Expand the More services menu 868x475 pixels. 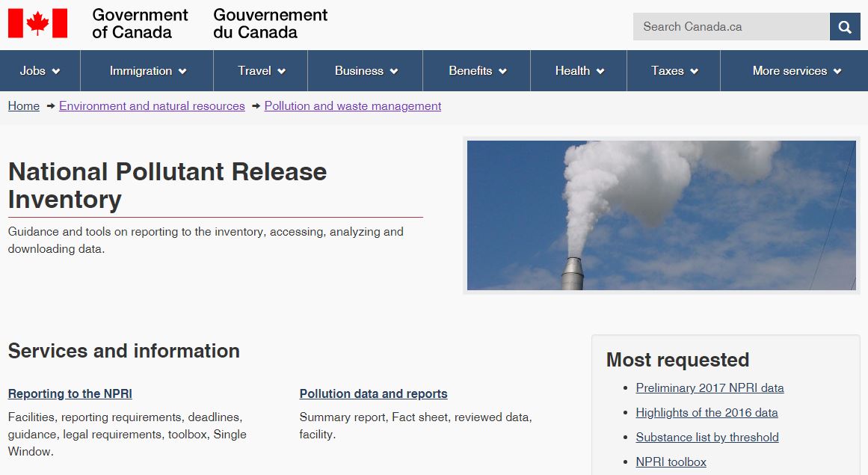[x=796, y=71]
